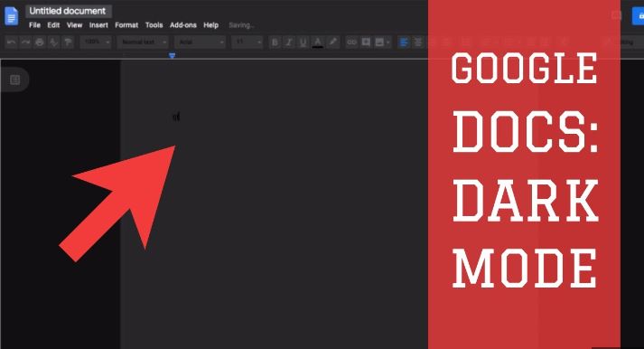Insert a link with the chain icon
The width and height of the screenshot is (644, 349).
pyautogui.click(x=351, y=42)
